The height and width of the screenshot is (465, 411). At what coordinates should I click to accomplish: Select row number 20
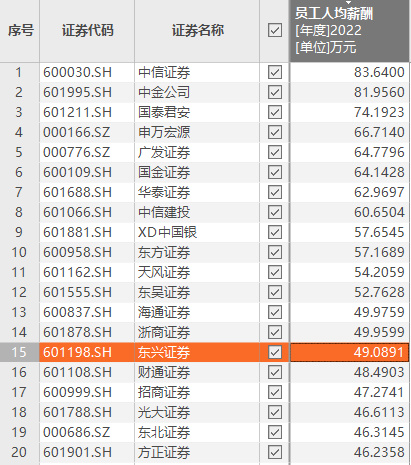[x=19, y=452]
